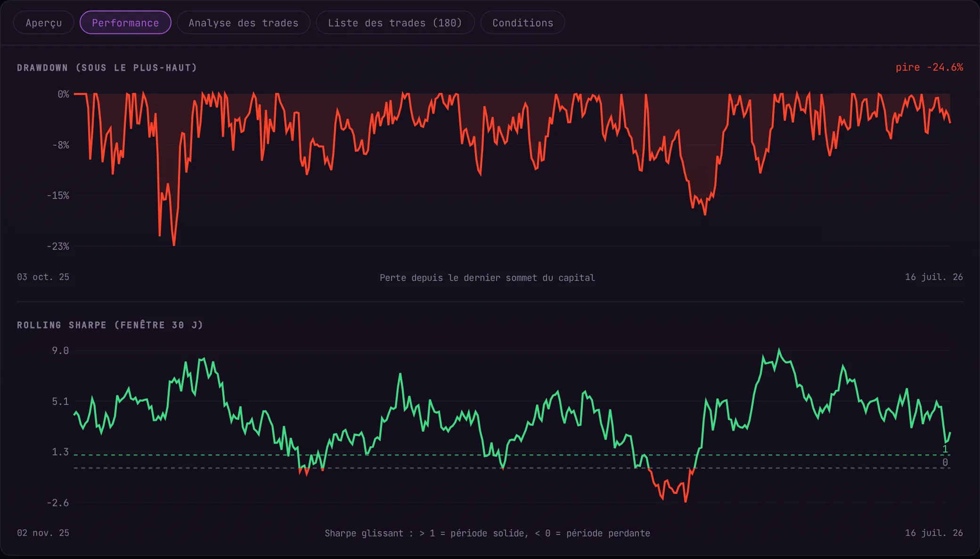This screenshot has height=559, width=980.
Task: Click the '02 nov. 25' Sharpe start date
Action: pyautogui.click(x=43, y=533)
